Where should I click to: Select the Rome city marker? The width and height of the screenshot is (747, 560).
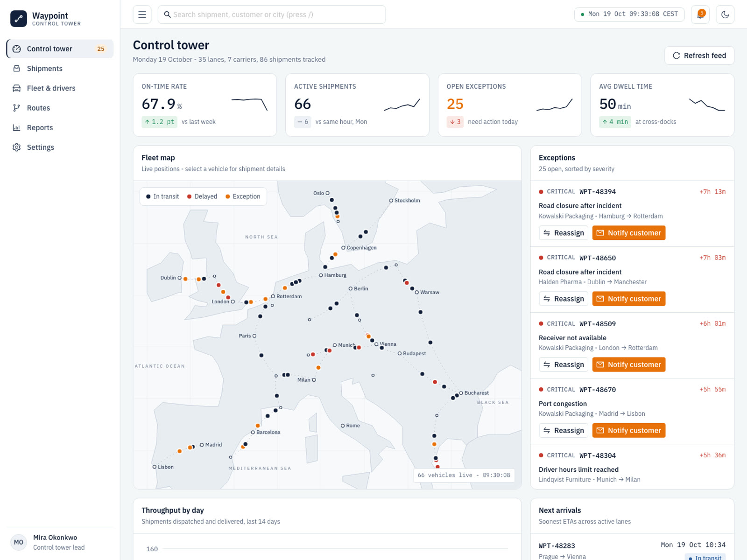(343, 426)
